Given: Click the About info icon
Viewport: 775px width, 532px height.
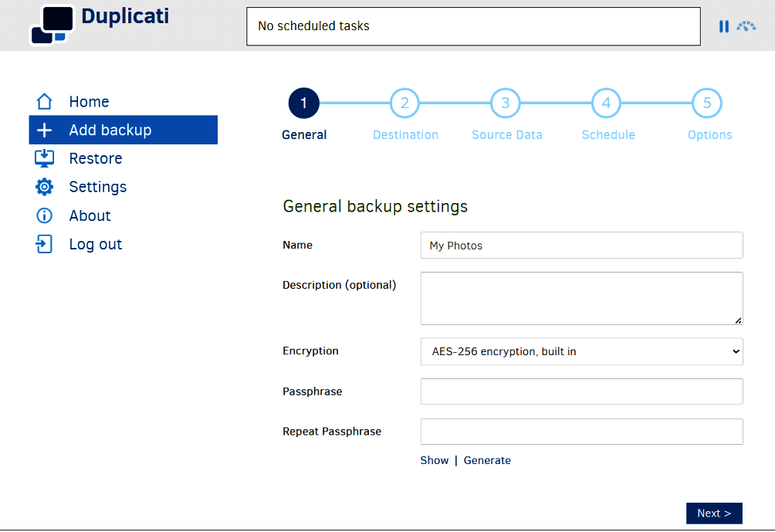Looking at the screenshot, I should [45, 215].
